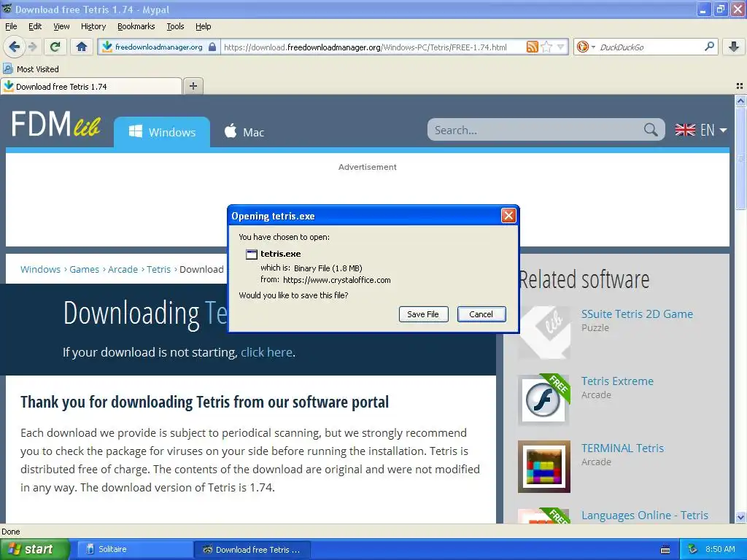The height and width of the screenshot is (560, 747).
Task: Open the Help menu
Action: 203,26
